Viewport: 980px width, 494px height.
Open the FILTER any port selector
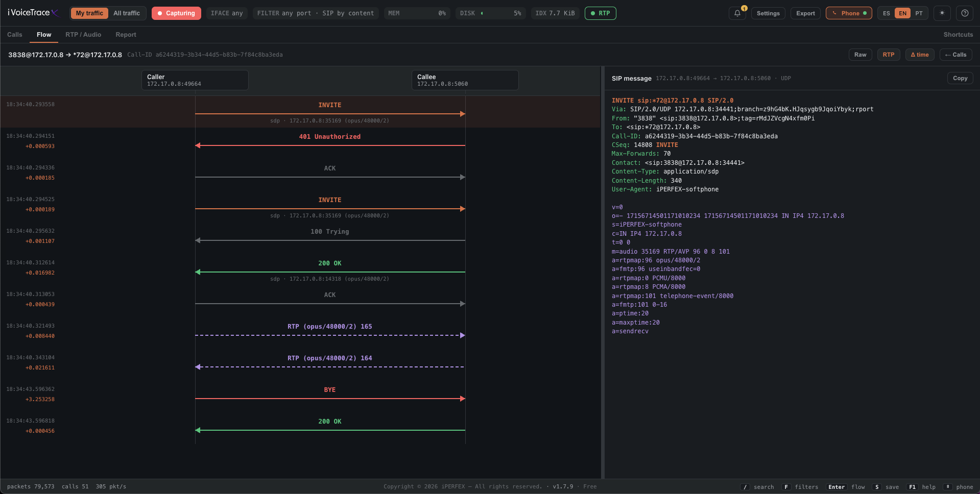[x=316, y=13]
